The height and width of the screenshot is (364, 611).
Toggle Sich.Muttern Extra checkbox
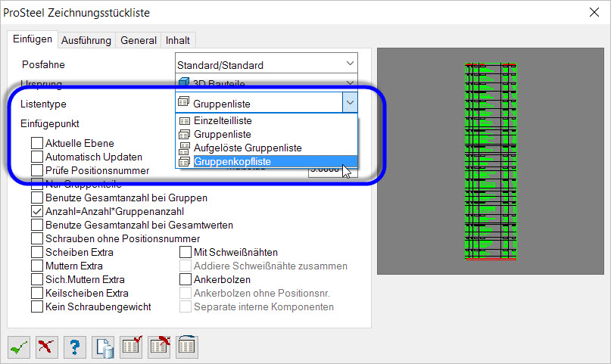[x=37, y=279]
